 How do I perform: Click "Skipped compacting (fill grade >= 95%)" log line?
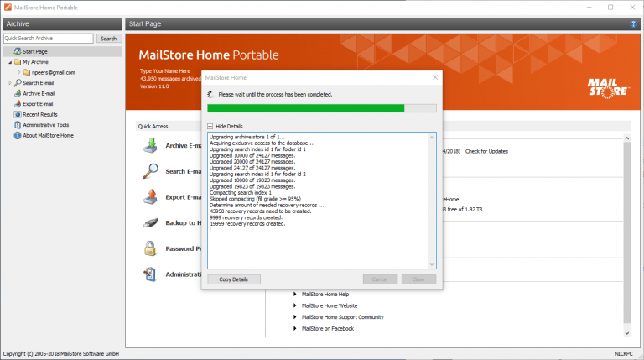[x=255, y=199]
